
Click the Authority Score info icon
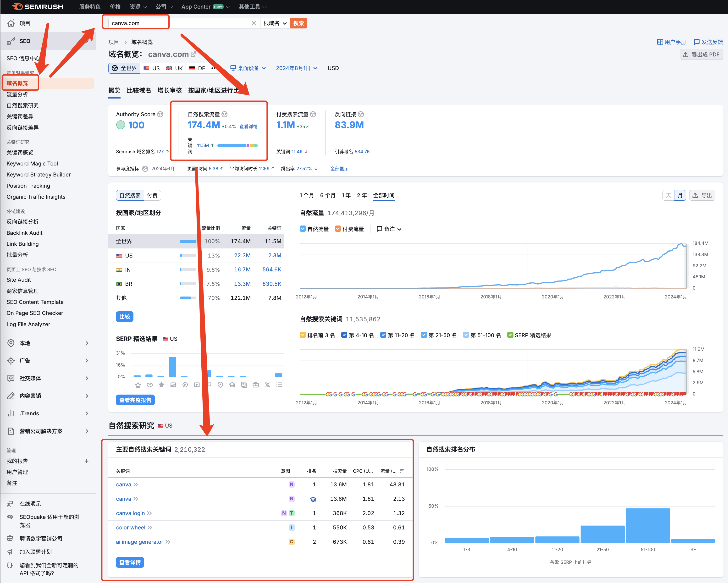(160, 114)
